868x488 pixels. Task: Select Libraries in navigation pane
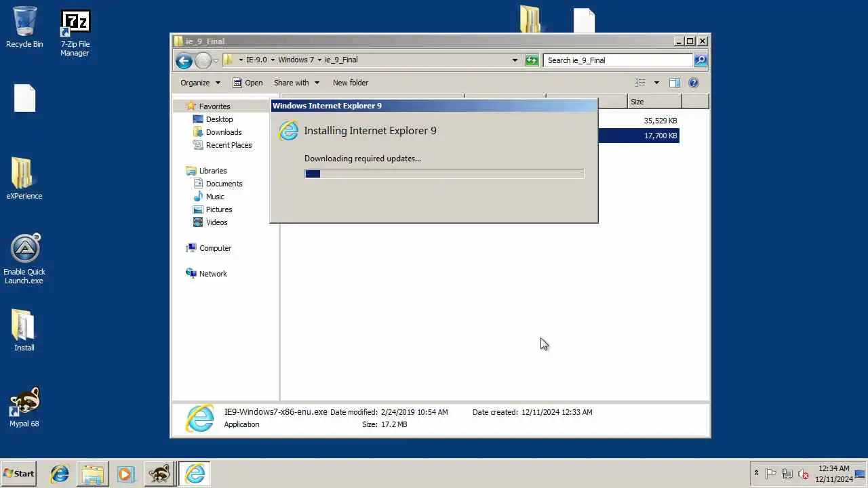tap(213, 171)
